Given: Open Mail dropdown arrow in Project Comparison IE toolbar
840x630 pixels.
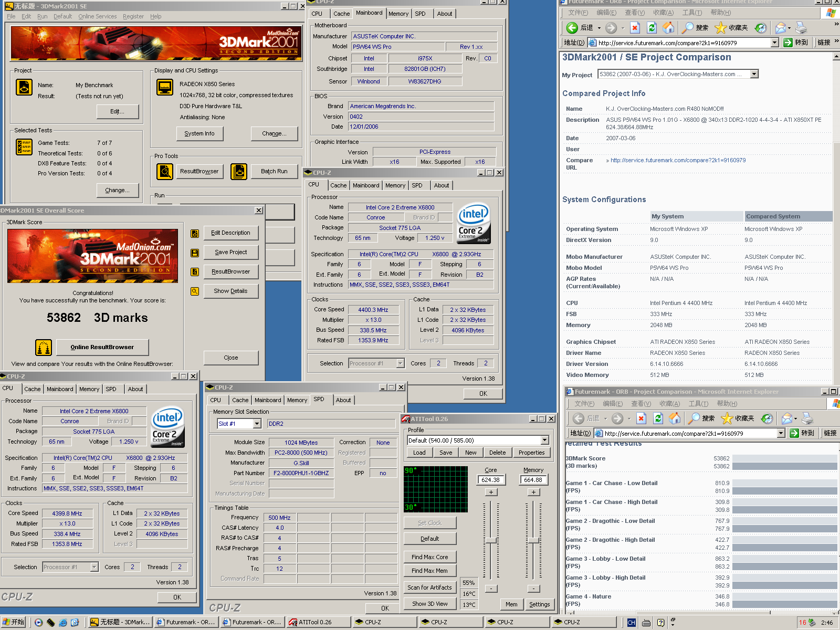Looking at the screenshot, I should coord(790,28).
